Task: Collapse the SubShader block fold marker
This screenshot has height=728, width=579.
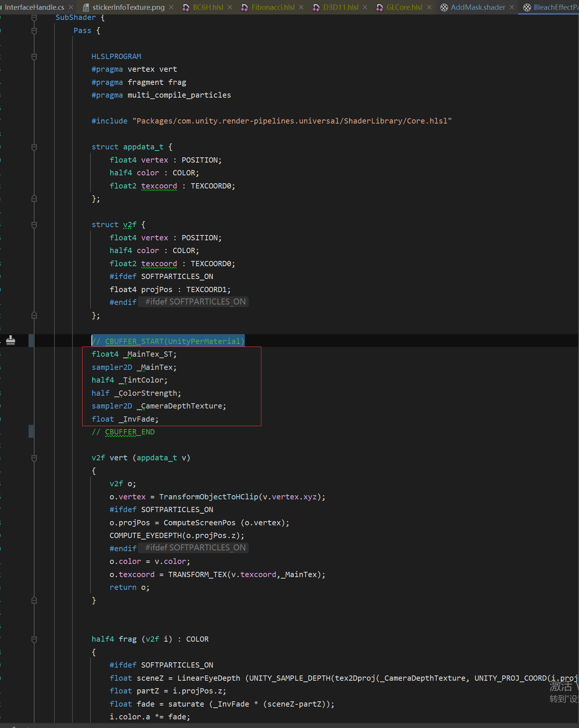Action: 34,18
